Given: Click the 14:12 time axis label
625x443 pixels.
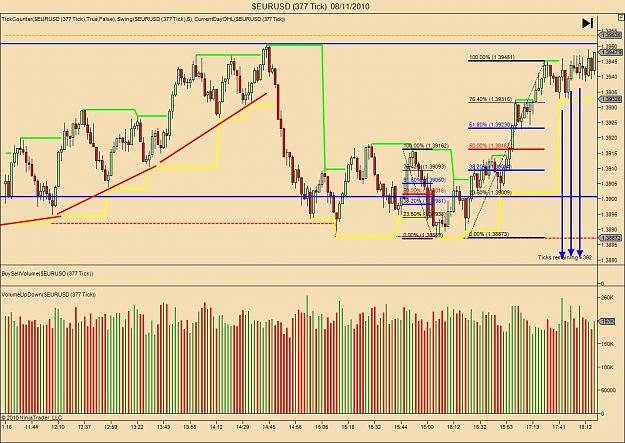Looking at the screenshot, I should tap(216, 427).
